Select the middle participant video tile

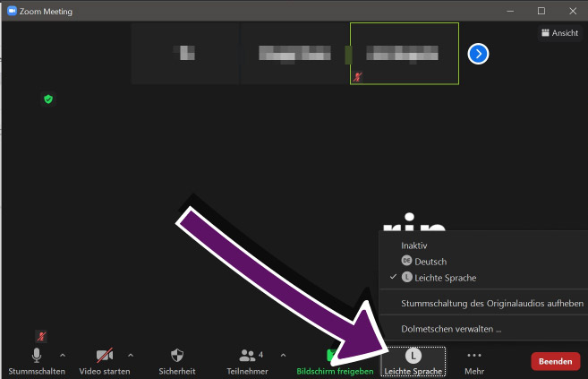(x=294, y=53)
